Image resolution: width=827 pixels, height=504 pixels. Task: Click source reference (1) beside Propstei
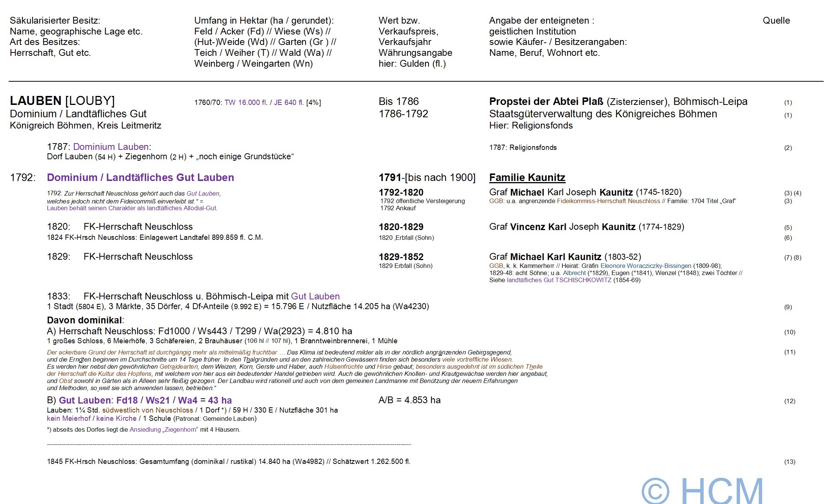coord(788,103)
